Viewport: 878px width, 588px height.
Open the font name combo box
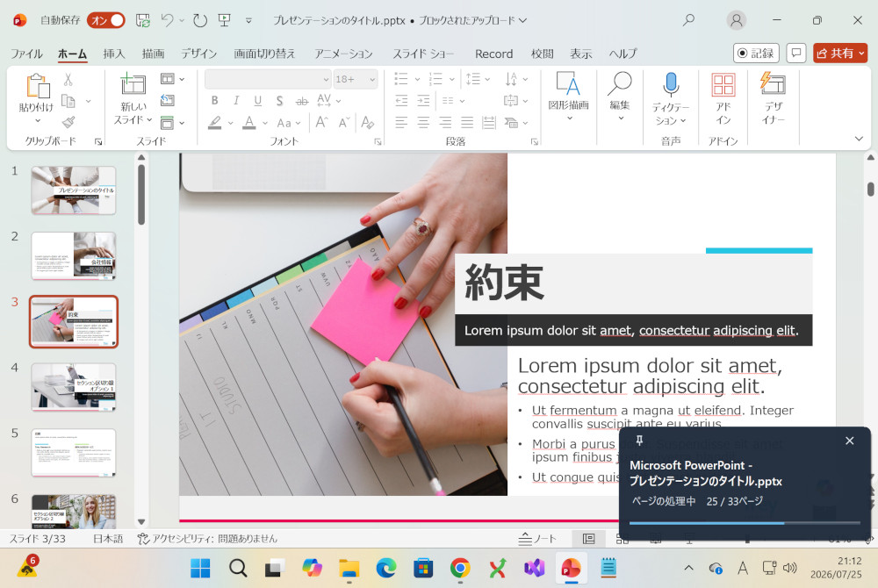(x=268, y=80)
